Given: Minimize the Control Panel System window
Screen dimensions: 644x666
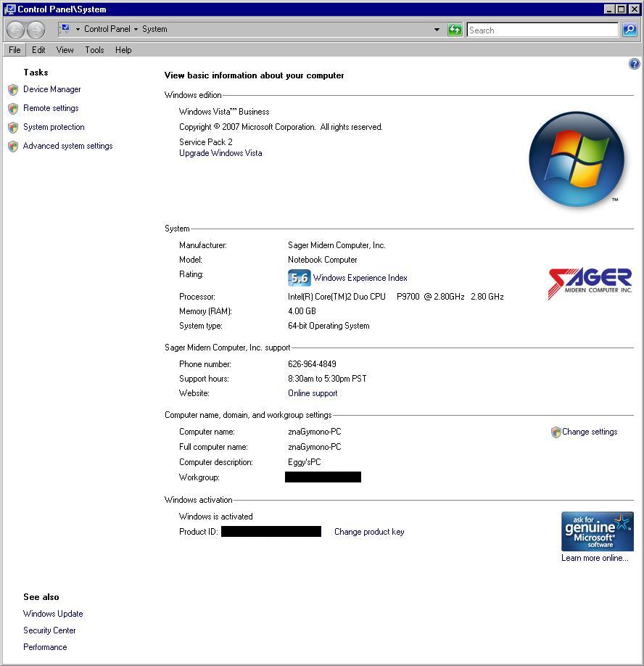Looking at the screenshot, I should pyautogui.click(x=610, y=9).
